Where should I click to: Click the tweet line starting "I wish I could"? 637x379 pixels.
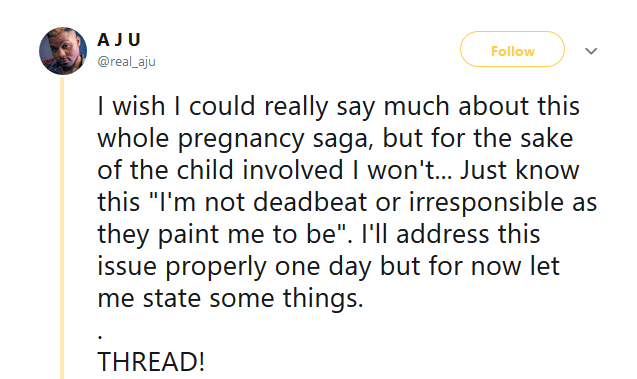point(338,106)
